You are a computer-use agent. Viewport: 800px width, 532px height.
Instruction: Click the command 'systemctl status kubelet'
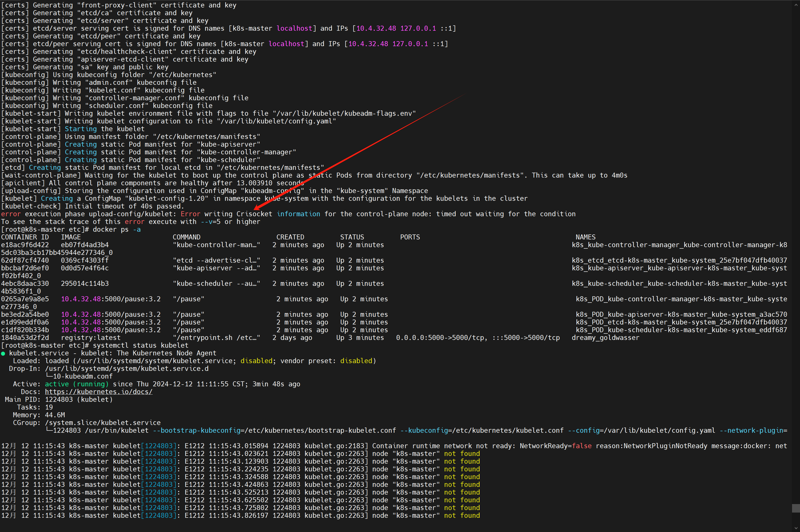140,345
